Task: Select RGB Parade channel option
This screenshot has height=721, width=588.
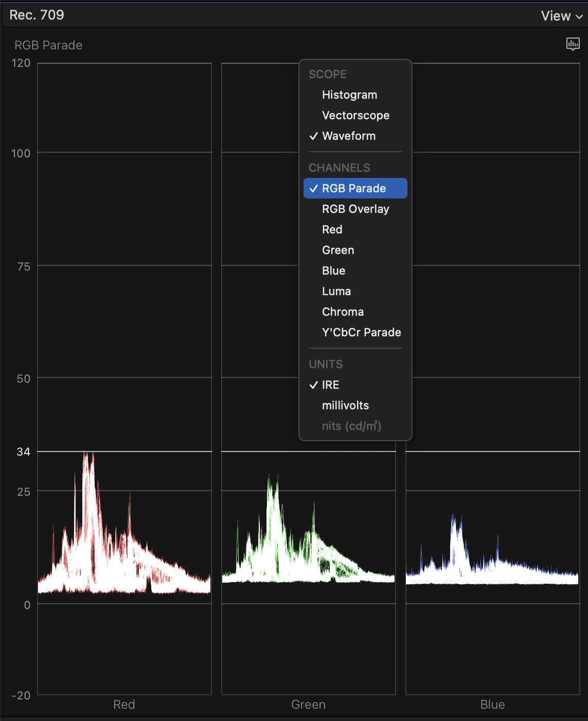Action: coord(355,188)
